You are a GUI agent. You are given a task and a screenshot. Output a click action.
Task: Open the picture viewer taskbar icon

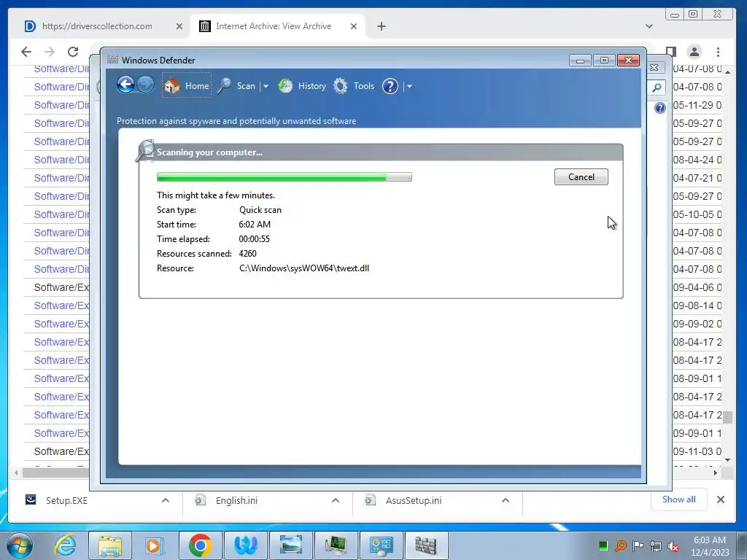[290, 545]
